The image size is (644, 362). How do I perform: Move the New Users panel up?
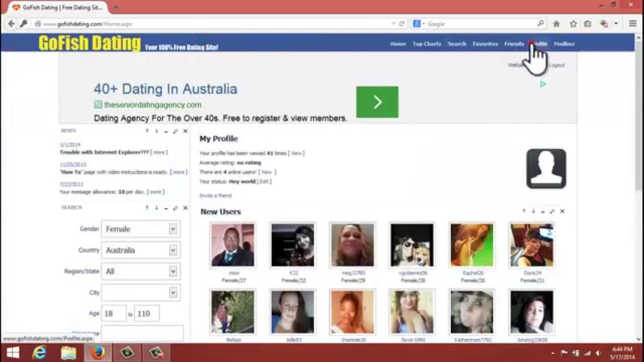[524, 211]
